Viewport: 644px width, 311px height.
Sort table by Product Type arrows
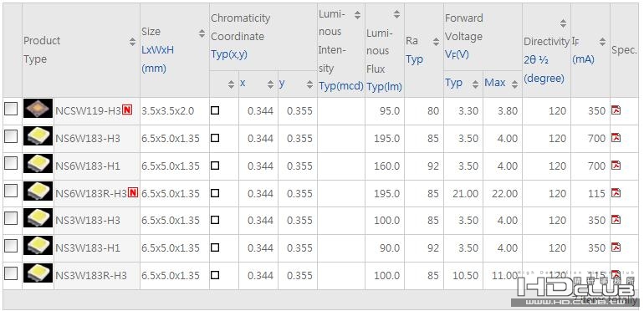(132, 42)
